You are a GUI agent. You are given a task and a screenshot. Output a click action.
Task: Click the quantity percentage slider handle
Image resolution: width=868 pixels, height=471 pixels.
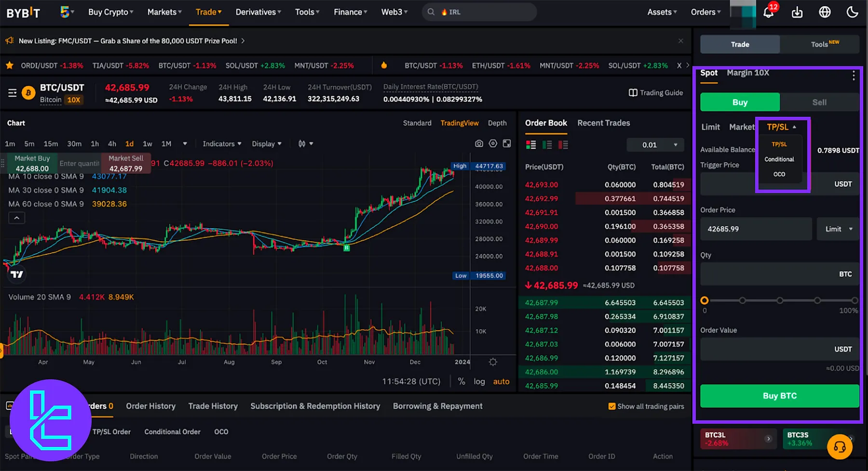click(705, 300)
